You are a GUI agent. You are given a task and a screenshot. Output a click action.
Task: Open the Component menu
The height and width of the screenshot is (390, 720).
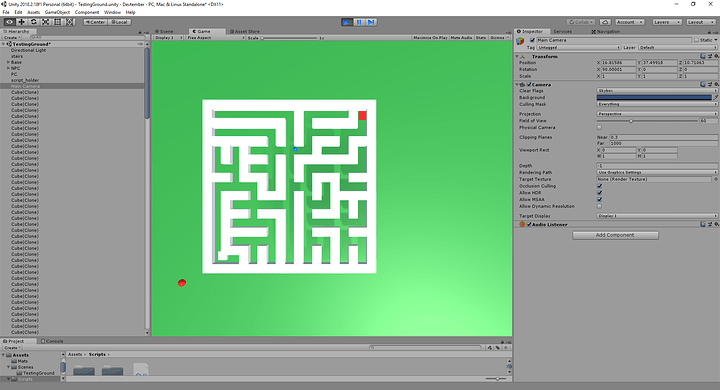(x=87, y=12)
